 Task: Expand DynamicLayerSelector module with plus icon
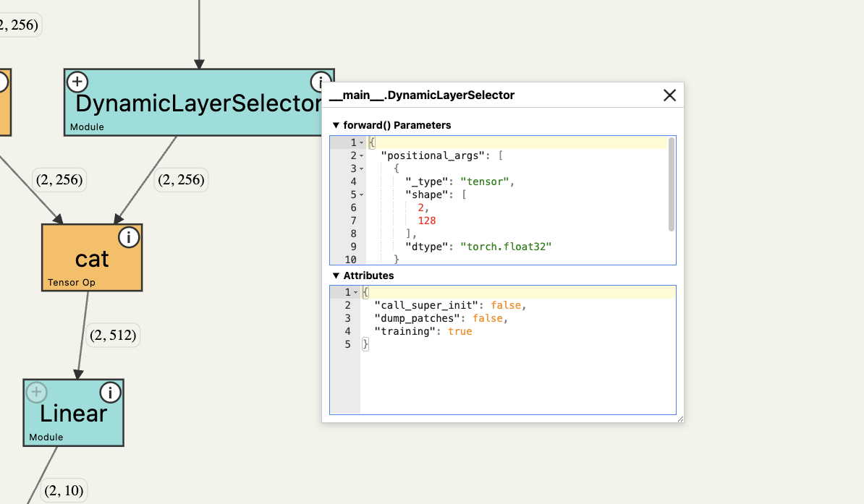77,82
